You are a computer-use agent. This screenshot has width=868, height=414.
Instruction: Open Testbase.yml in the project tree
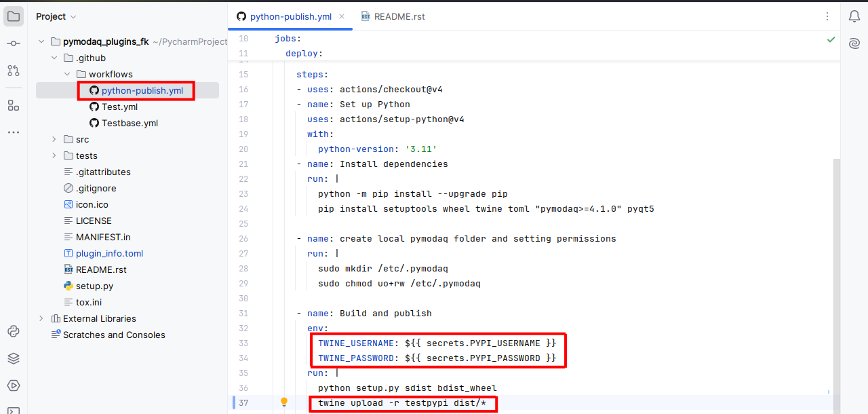[x=124, y=123]
